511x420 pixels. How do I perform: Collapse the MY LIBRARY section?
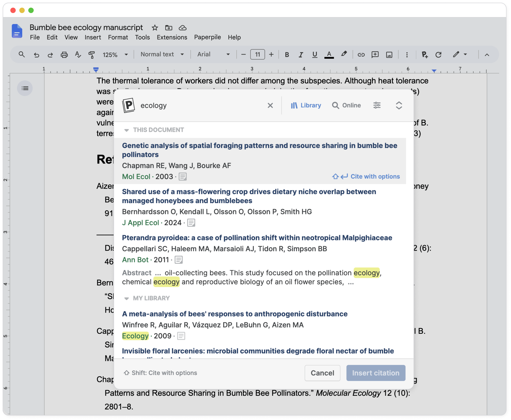point(126,299)
